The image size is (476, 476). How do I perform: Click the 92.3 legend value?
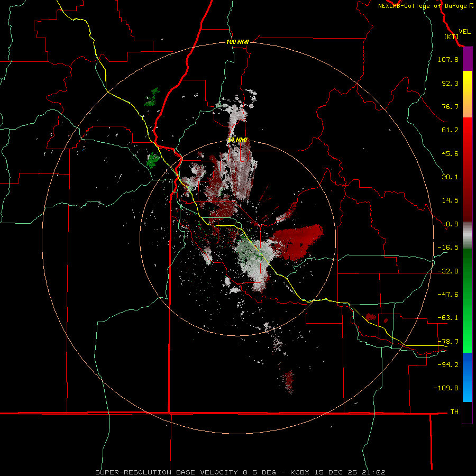[450, 83]
